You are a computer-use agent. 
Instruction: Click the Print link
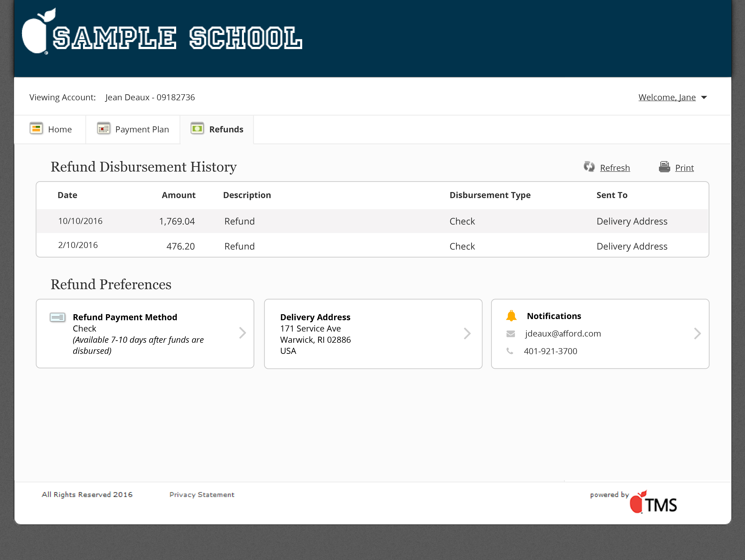(x=684, y=168)
